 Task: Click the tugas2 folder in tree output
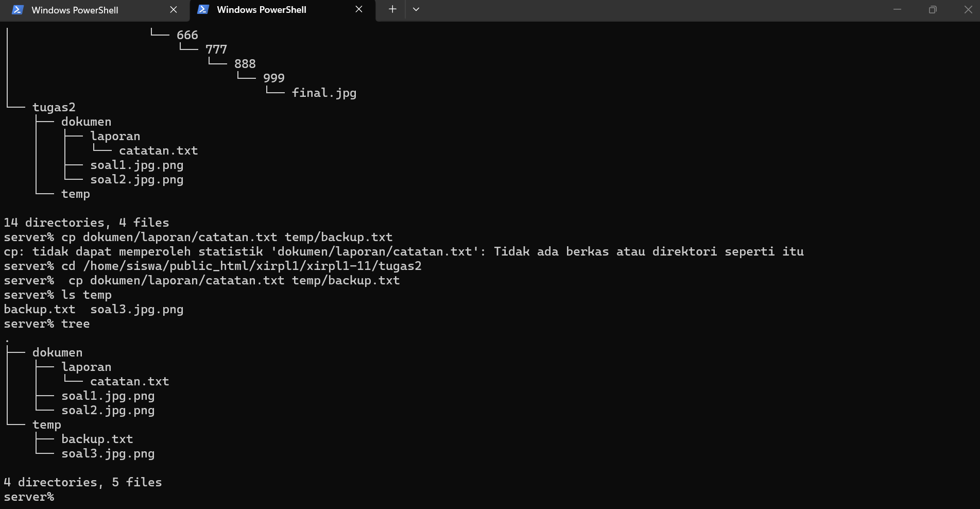pyautogui.click(x=54, y=107)
